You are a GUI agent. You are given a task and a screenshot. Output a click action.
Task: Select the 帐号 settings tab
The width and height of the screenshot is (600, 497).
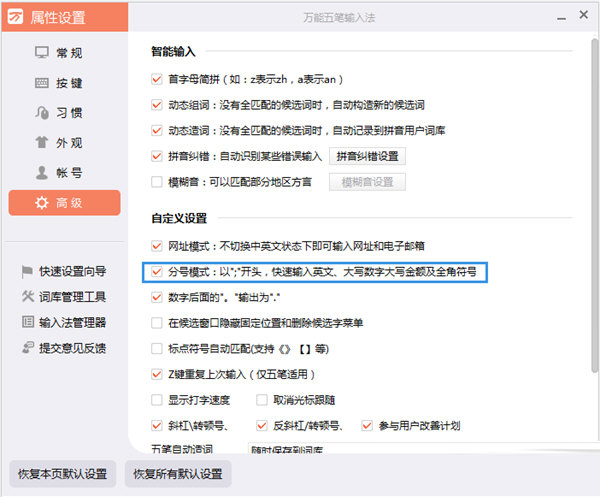pos(64,173)
